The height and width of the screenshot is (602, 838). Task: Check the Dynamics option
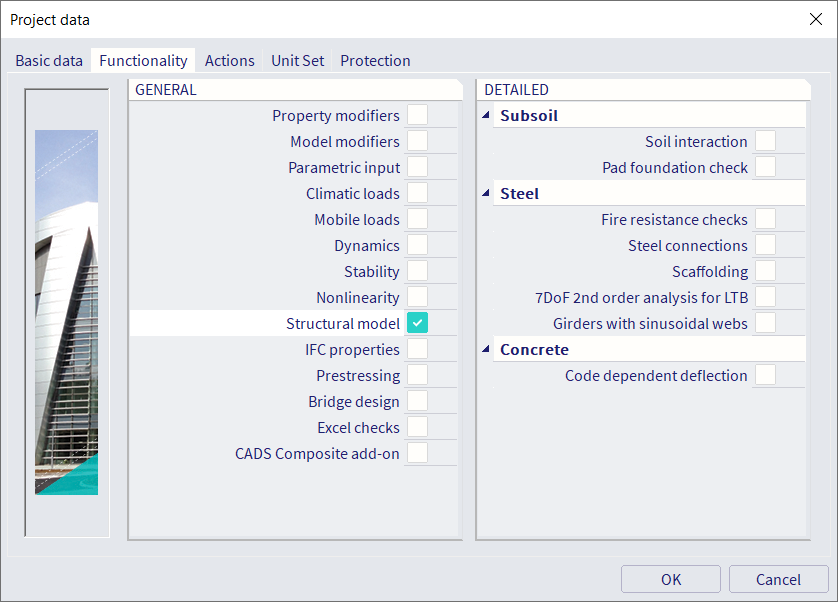pos(417,245)
